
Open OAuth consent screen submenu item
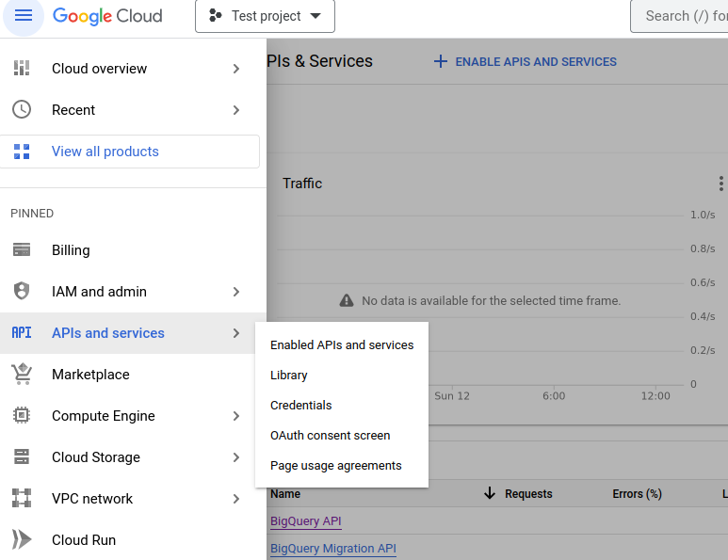[342, 436]
